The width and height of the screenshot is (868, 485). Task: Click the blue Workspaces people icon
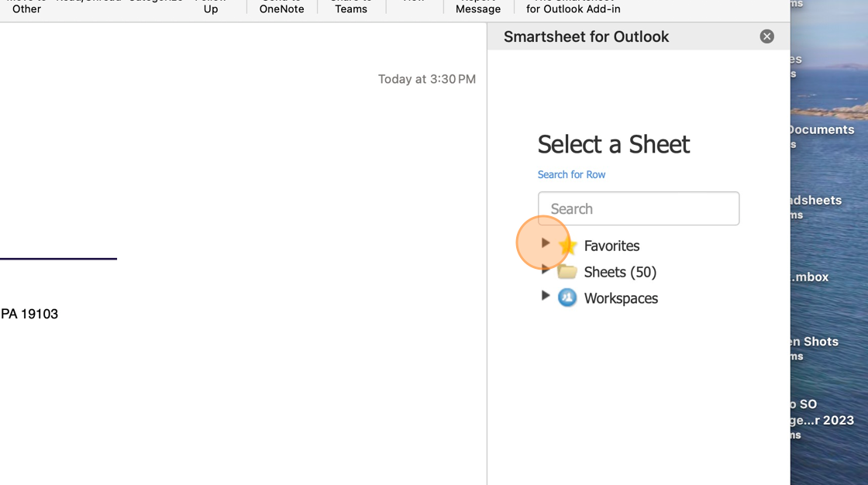(x=567, y=298)
